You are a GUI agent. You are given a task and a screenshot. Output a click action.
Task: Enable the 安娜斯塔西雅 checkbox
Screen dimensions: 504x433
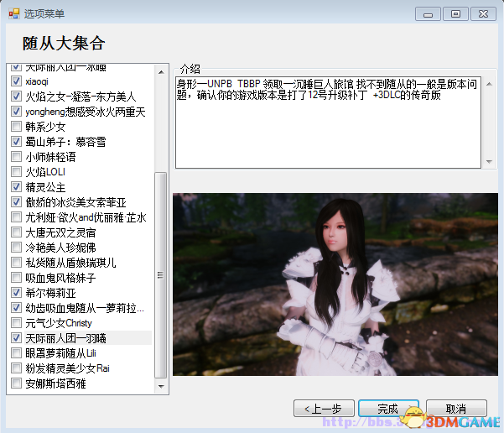click(x=16, y=383)
